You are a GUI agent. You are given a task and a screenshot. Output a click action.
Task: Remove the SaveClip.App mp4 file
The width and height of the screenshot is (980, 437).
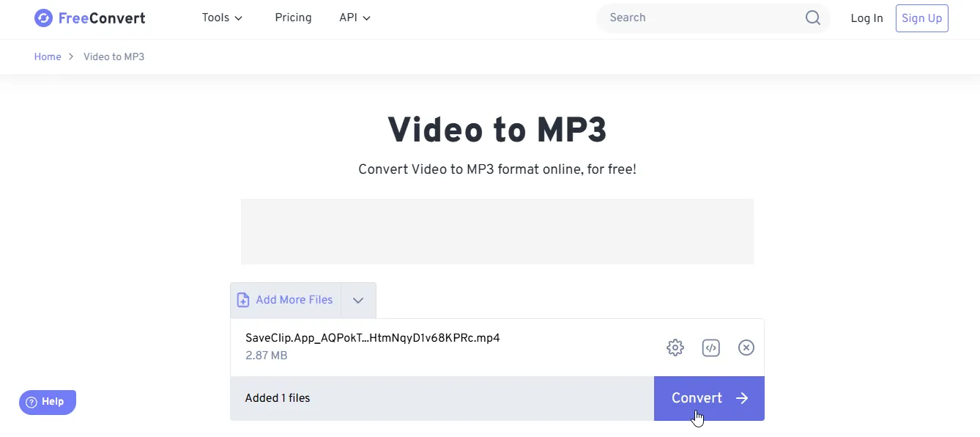746,348
